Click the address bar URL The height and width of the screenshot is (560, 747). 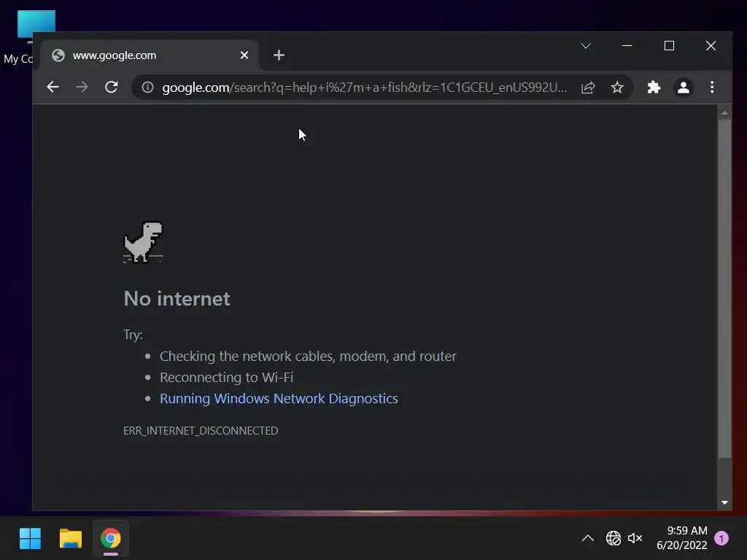click(x=365, y=87)
